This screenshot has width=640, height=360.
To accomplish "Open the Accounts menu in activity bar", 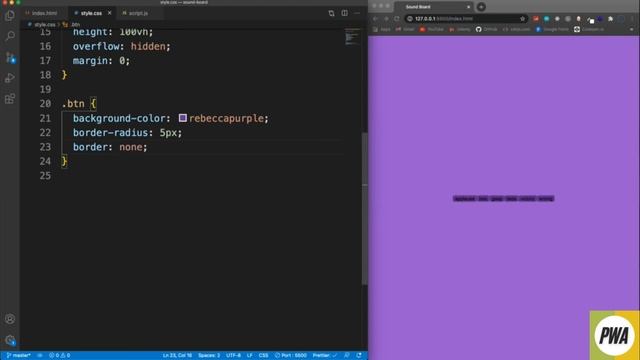I will 10,319.
